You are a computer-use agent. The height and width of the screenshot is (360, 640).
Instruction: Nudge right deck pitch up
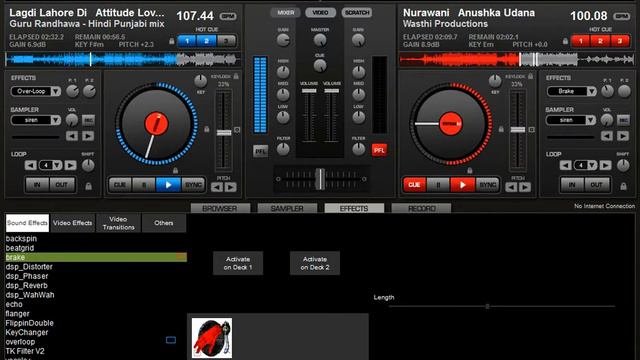[525, 187]
